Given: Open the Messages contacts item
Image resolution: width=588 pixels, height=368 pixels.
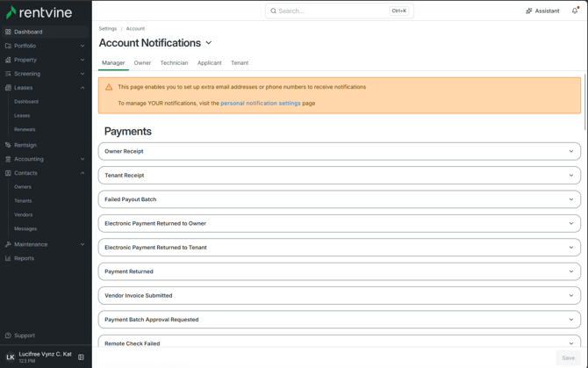Looking at the screenshot, I should [25, 228].
